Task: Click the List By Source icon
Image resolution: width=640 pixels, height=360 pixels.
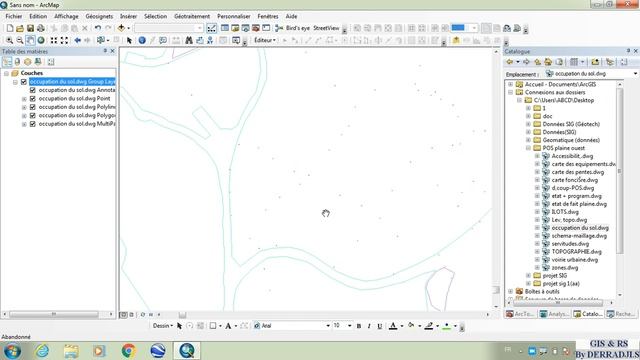Action: [x=17, y=62]
